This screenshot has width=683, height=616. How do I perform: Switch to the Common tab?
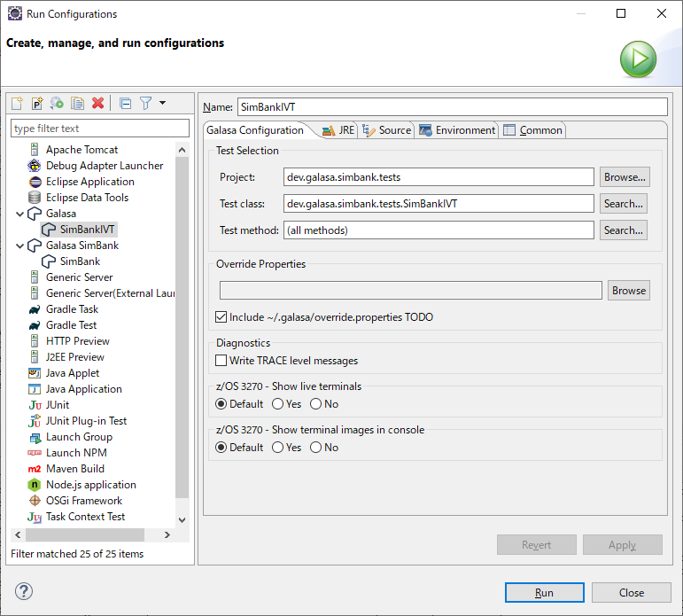coord(532,130)
